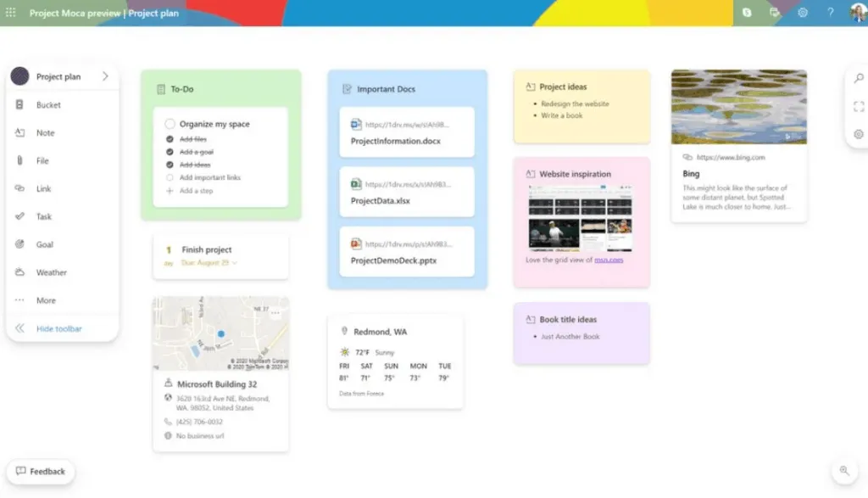This screenshot has width=868, height=498.
Task: Open the settings gear in the top bar
Action: click(803, 13)
